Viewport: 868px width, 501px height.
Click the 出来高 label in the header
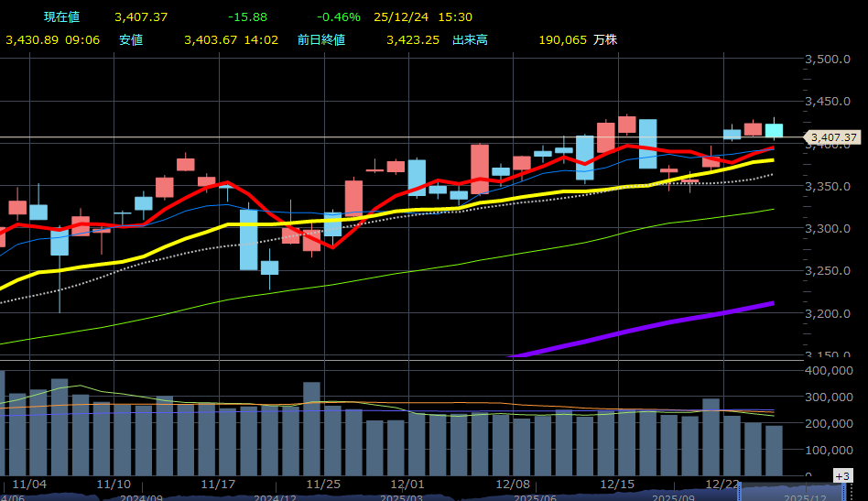tap(470, 39)
